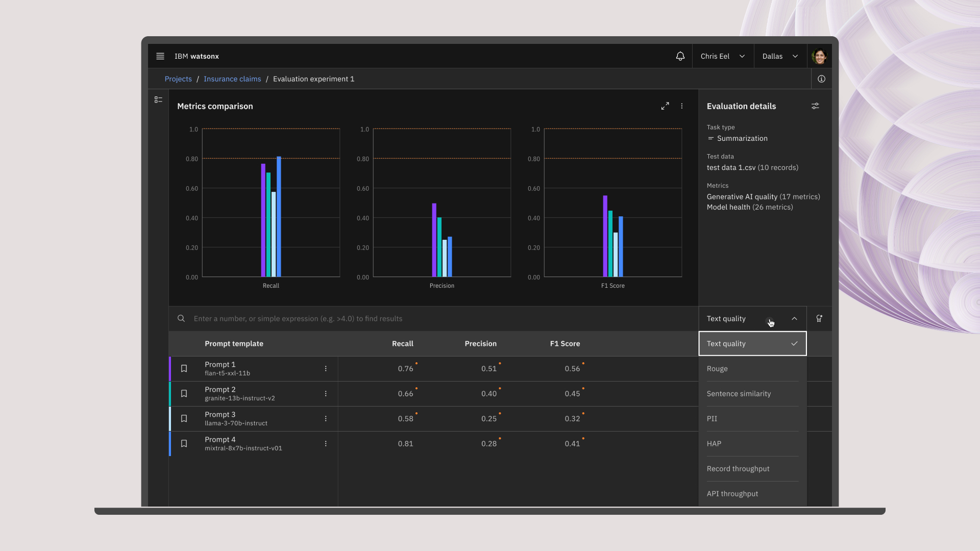Click the Precision chart
Viewport: 980px width, 551px height.
pyautogui.click(x=442, y=203)
